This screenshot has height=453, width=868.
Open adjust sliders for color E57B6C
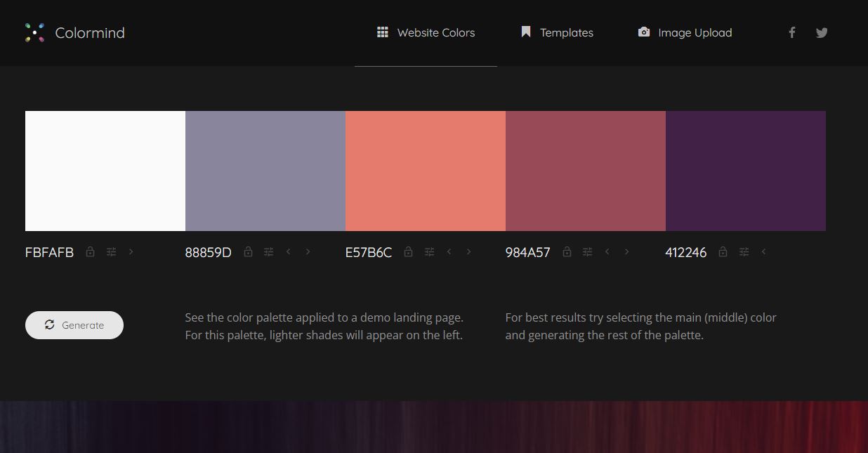pyautogui.click(x=429, y=252)
